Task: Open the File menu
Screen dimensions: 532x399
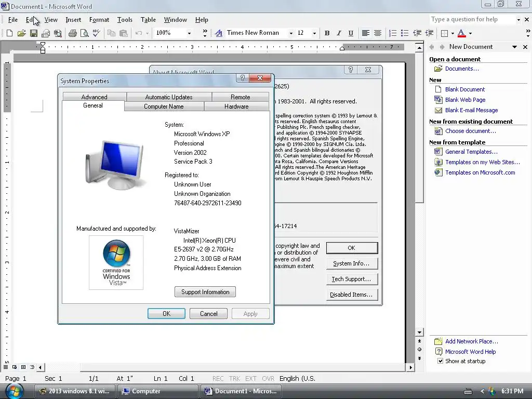Action: [13, 20]
